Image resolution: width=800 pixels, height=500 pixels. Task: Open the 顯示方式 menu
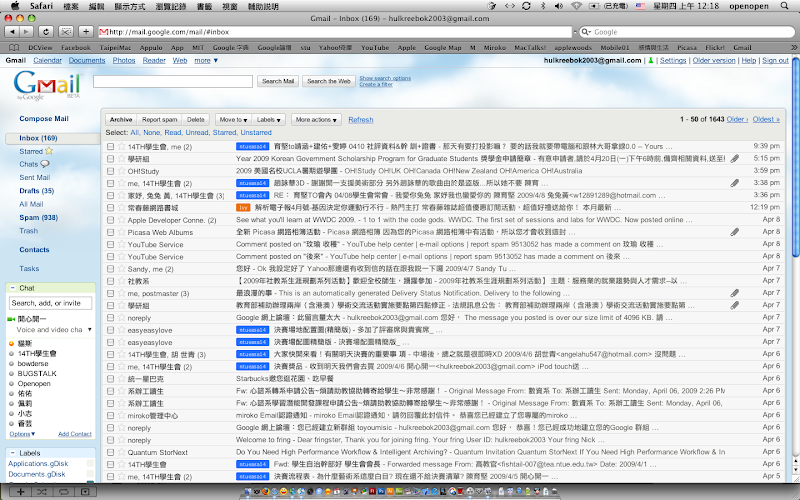click(130, 6)
